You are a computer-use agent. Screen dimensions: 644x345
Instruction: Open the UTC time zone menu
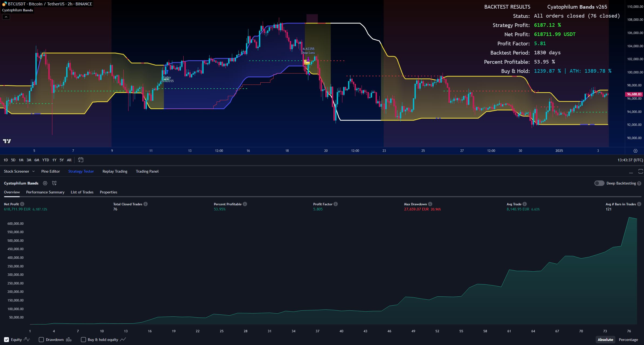[630, 160]
